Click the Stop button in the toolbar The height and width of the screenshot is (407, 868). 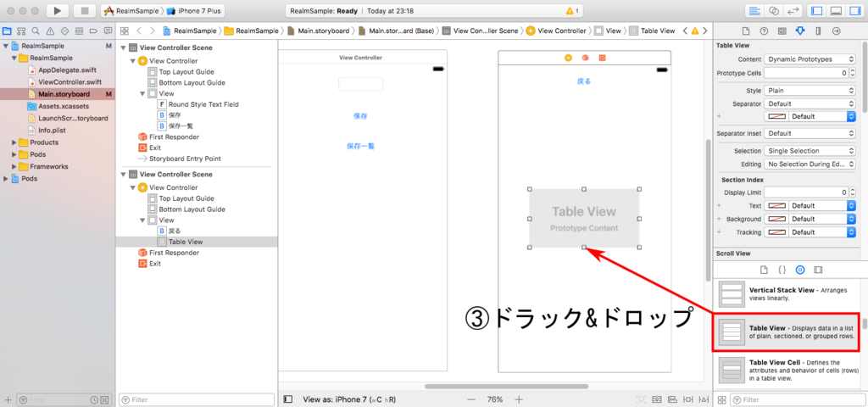coord(85,10)
